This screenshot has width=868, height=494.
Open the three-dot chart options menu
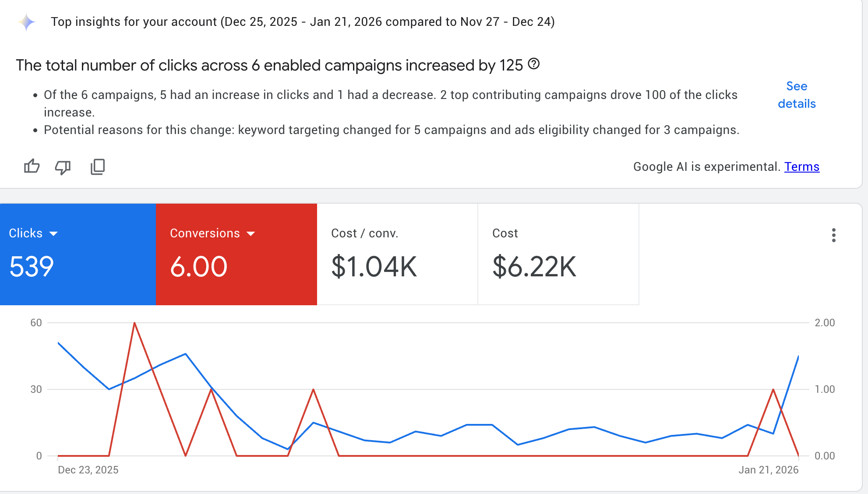pyautogui.click(x=833, y=235)
